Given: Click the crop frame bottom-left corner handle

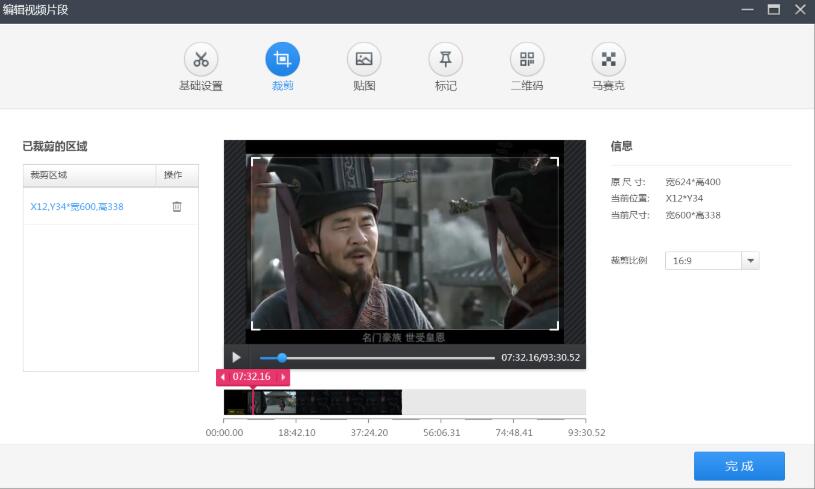Looking at the screenshot, I should coord(255,326).
